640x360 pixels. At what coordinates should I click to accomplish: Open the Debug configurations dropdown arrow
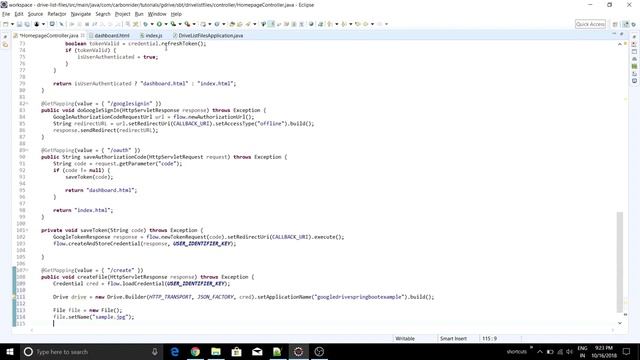tap(152, 24)
